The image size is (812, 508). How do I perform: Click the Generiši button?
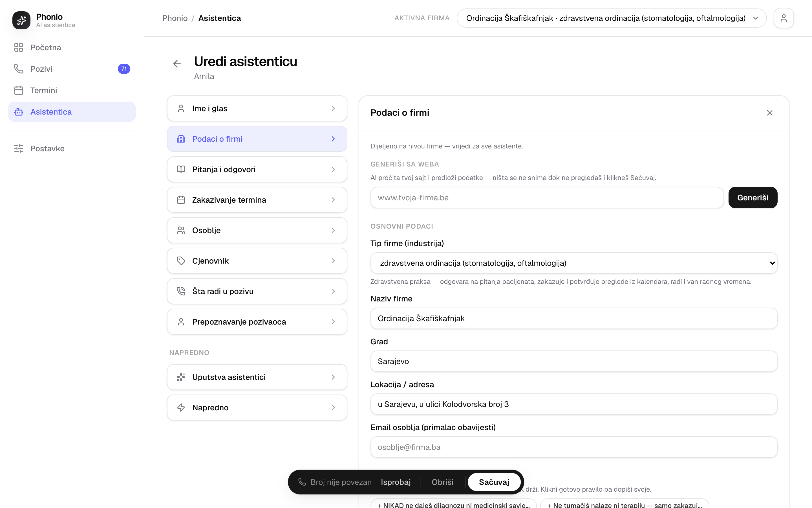pos(753,198)
